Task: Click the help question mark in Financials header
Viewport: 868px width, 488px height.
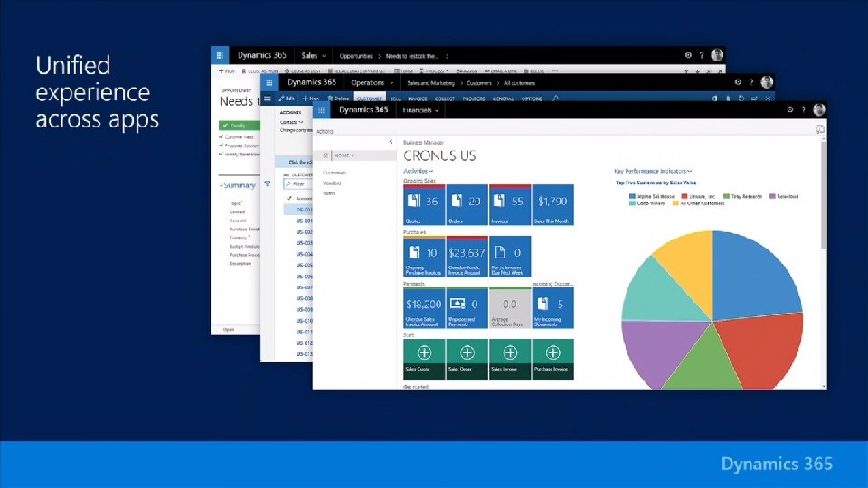Action: [x=803, y=109]
